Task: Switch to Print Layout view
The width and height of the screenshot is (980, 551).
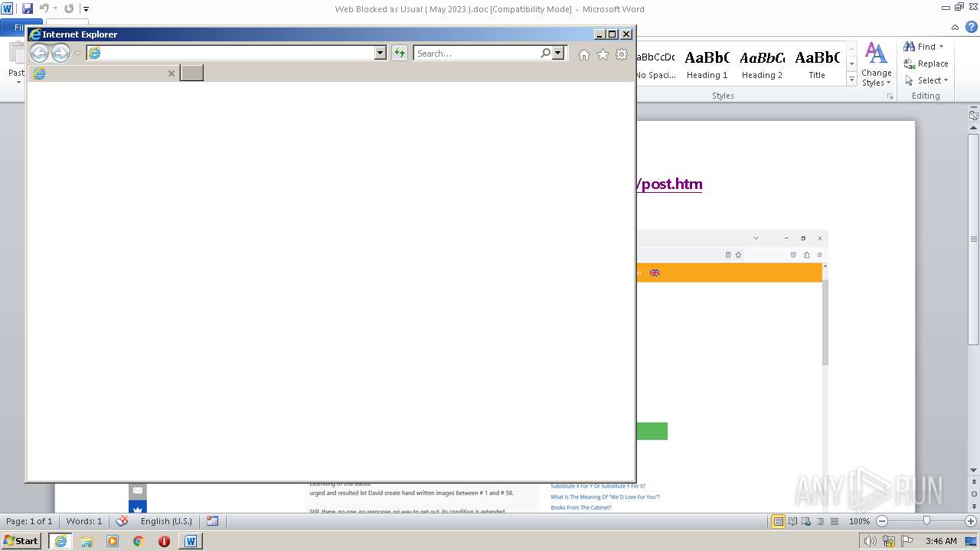Action: (778, 521)
